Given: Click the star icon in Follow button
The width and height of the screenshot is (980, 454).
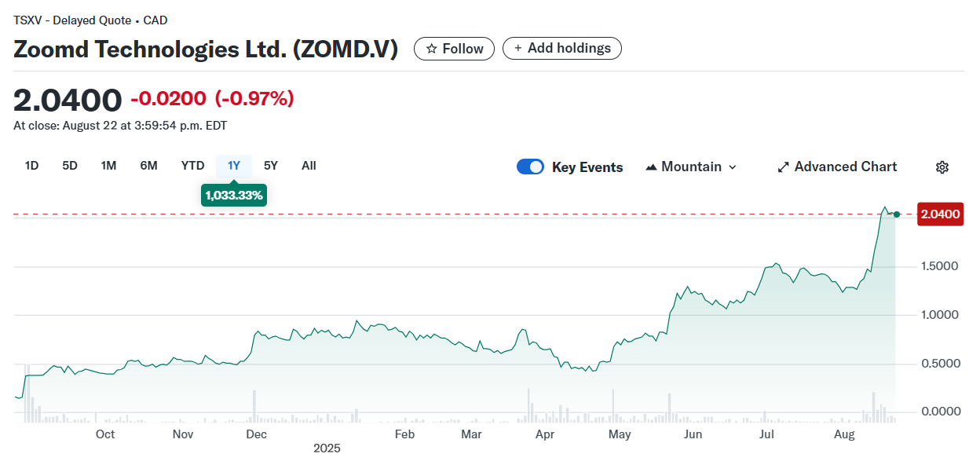Looking at the screenshot, I should [x=431, y=49].
